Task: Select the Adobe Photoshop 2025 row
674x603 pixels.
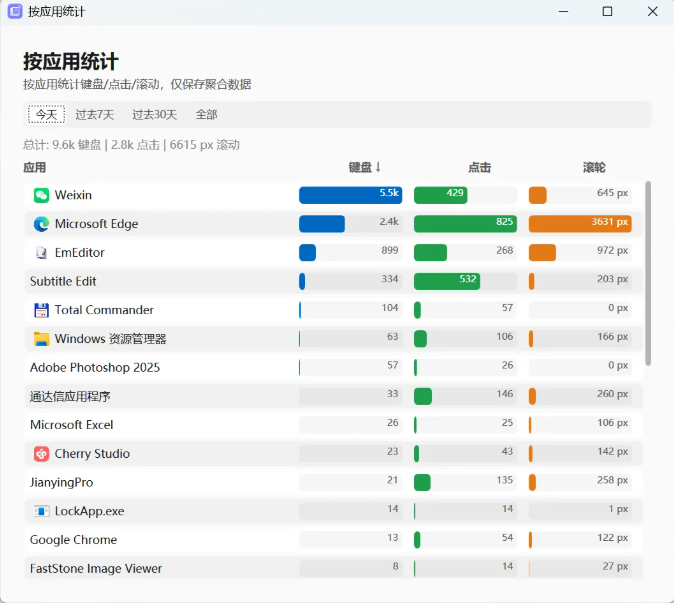Action: click(x=334, y=367)
